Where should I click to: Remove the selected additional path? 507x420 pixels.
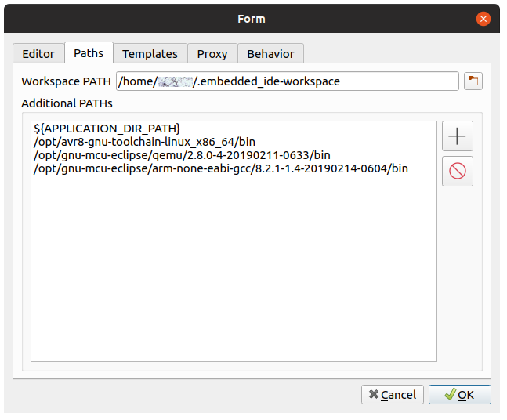[x=457, y=171]
